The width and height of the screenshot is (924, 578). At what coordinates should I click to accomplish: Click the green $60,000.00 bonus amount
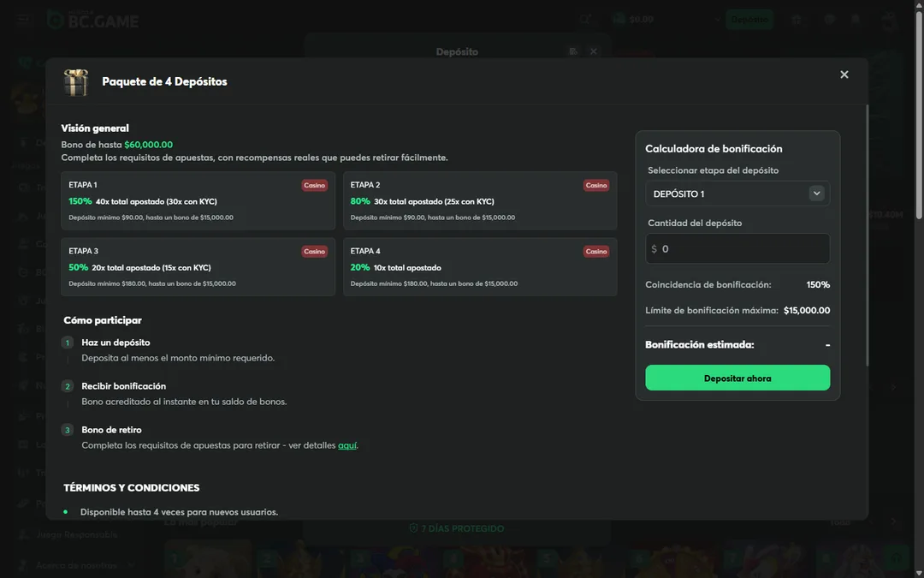pos(149,145)
